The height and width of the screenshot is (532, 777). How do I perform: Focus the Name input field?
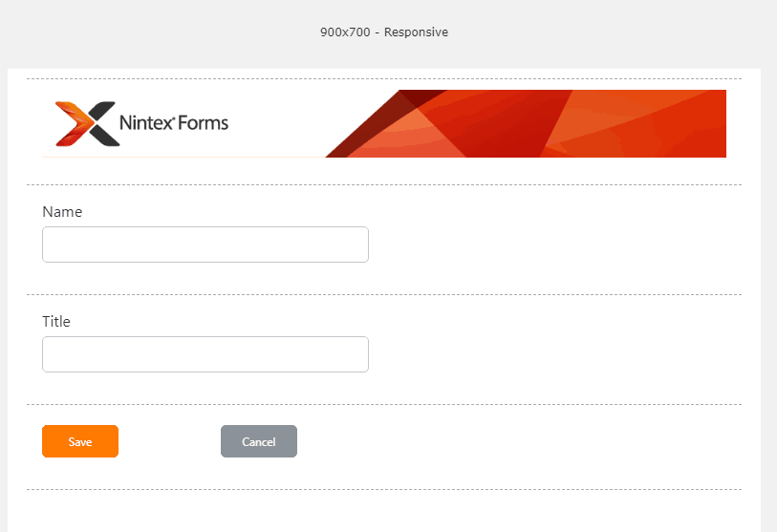(205, 245)
